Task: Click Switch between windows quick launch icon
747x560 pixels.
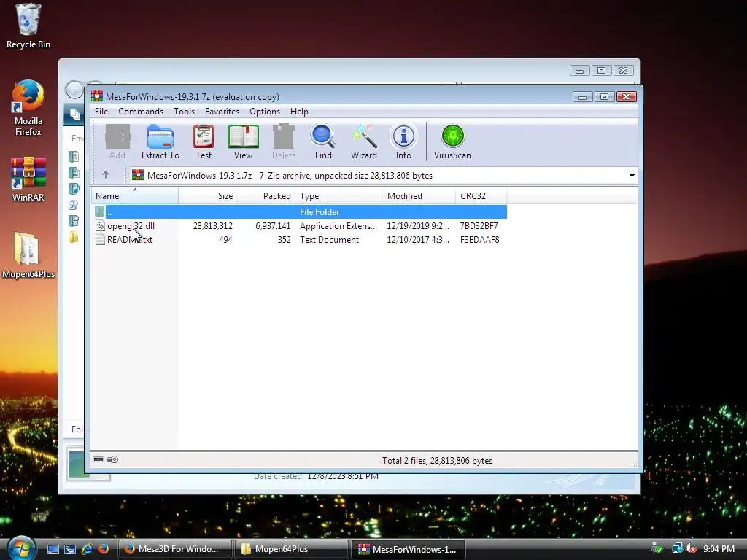Action: point(70,549)
